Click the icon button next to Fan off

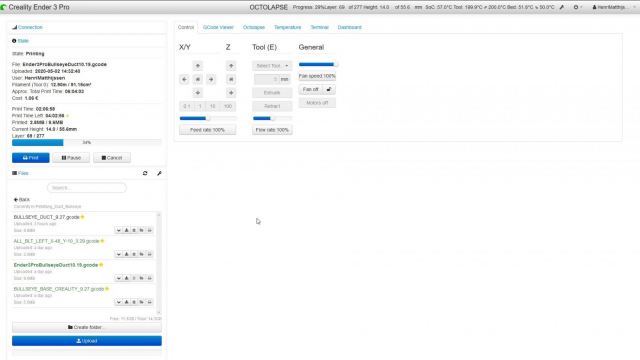coord(329,89)
